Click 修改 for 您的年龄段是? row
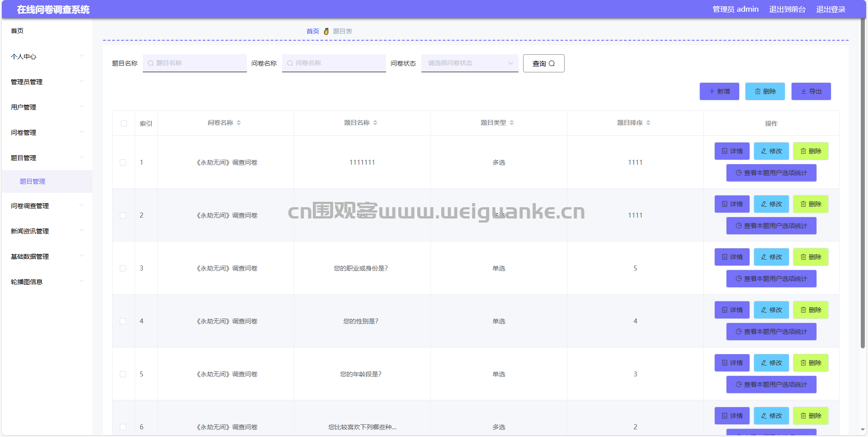Viewport: 868px width, 437px height. point(771,363)
